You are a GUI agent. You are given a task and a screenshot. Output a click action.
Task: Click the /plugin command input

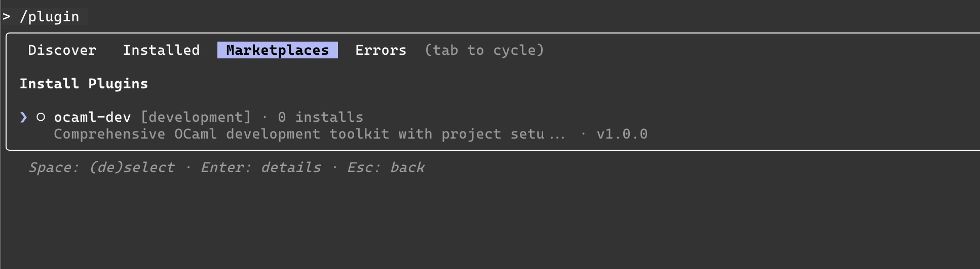(x=49, y=17)
